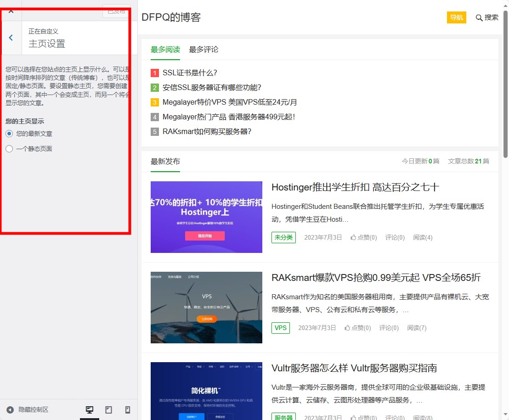The image size is (509, 420).
Task: Open the "SSL证书是什么?" article link
Action: click(x=190, y=73)
